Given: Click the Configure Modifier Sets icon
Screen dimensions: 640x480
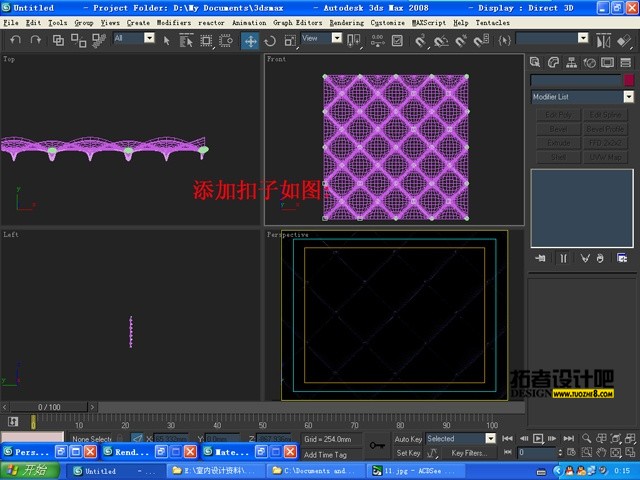Looking at the screenshot, I should [622, 258].
